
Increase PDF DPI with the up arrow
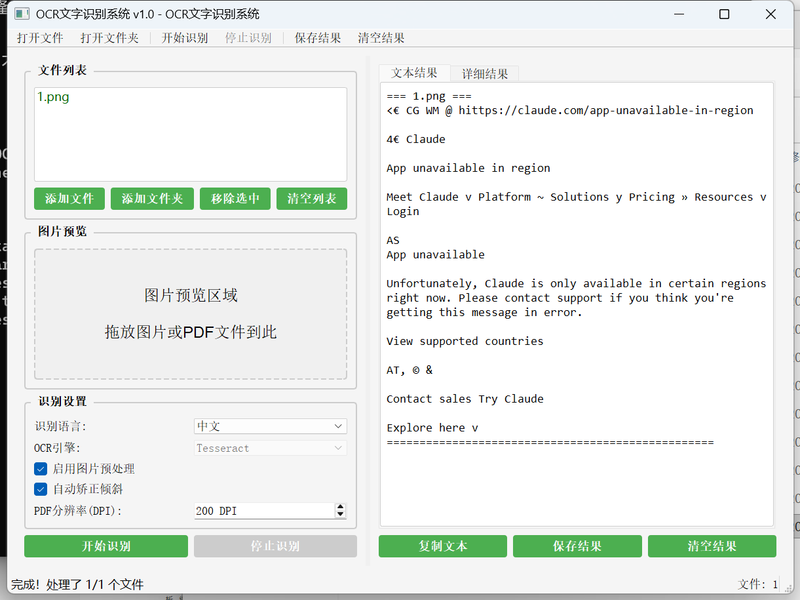point(340,506)
